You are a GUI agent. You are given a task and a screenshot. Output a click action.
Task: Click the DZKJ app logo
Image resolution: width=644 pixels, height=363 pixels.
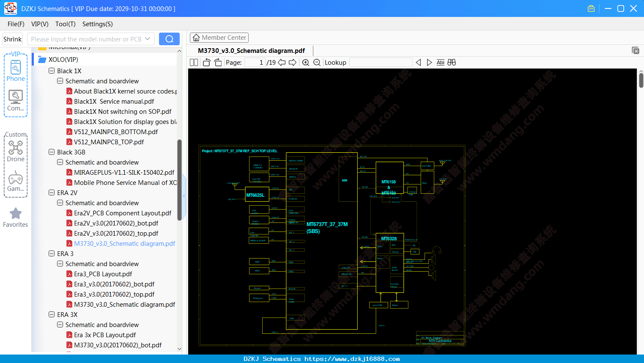[10, 8]
